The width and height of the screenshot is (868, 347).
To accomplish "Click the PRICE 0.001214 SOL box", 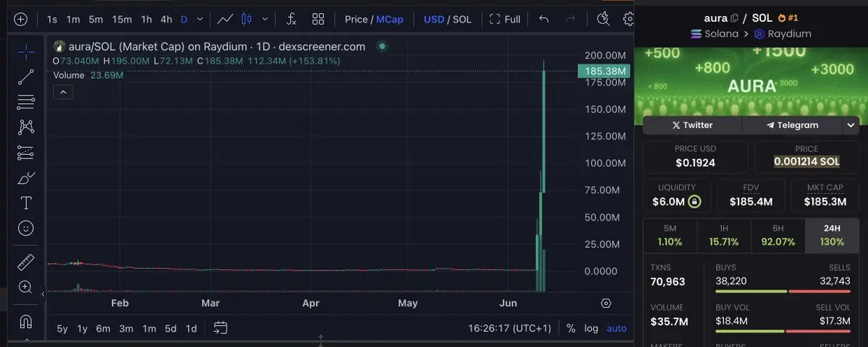I will [807, 155].
